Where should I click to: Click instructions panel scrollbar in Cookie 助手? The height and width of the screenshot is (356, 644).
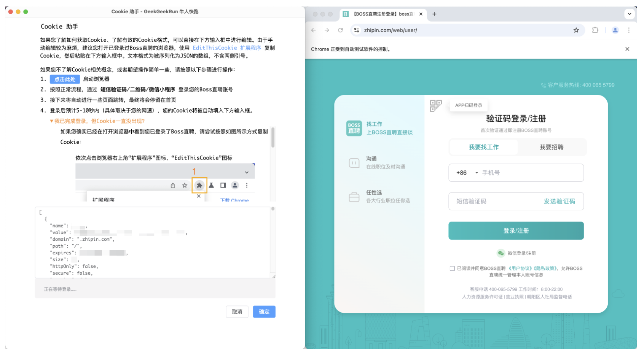tap(273, 138)
